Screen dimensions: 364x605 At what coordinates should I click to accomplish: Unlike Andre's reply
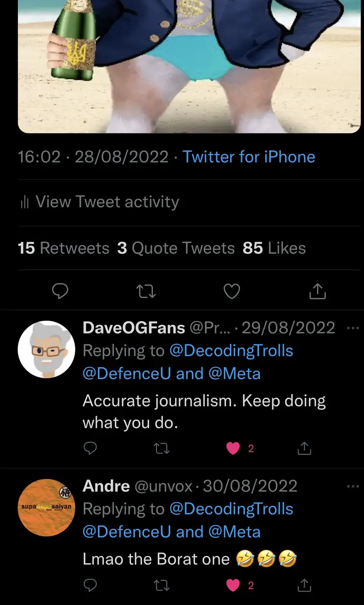[233, 585]
